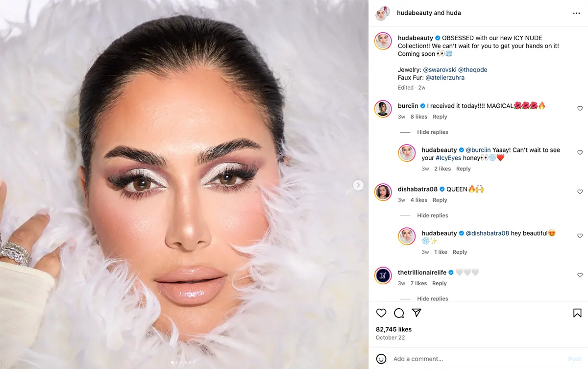
Task: Open the @swarovski mention link
Action: 440,70
